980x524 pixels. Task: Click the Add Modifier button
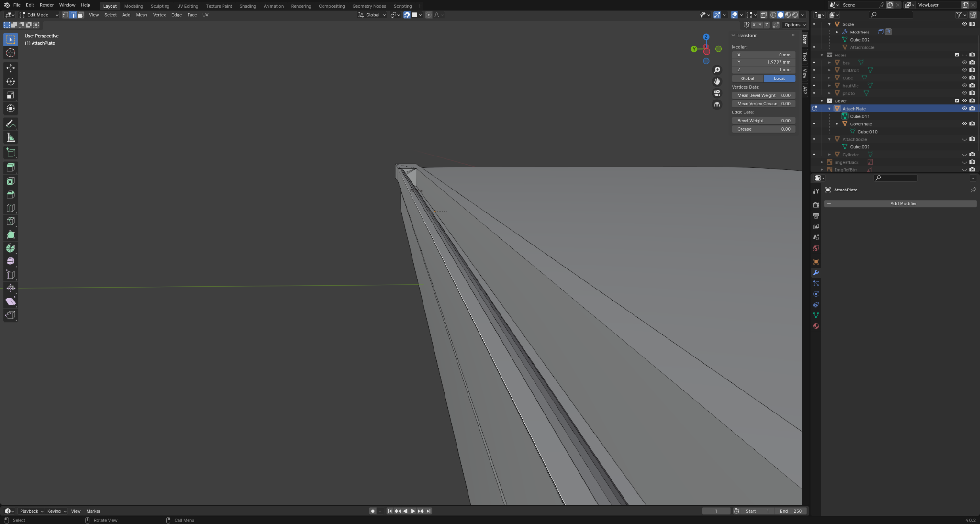(900, 204)
